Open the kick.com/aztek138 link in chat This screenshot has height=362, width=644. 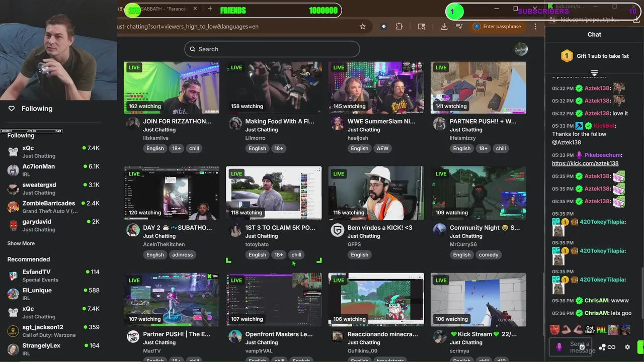click(585, 163)
